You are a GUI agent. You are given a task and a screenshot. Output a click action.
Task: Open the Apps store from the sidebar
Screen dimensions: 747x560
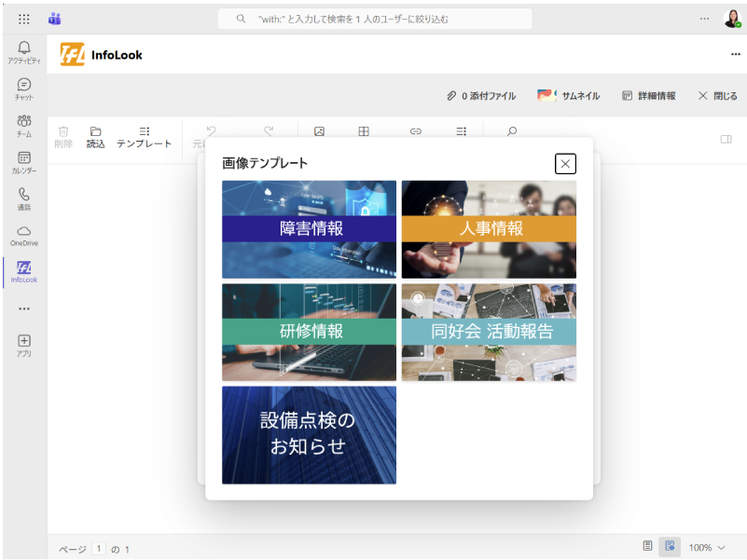coord(23,345)
